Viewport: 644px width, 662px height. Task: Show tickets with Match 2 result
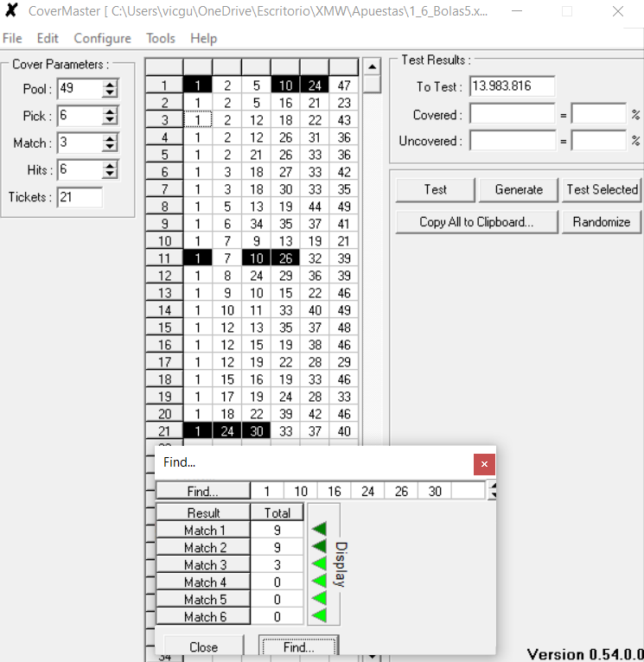(319, 547)
